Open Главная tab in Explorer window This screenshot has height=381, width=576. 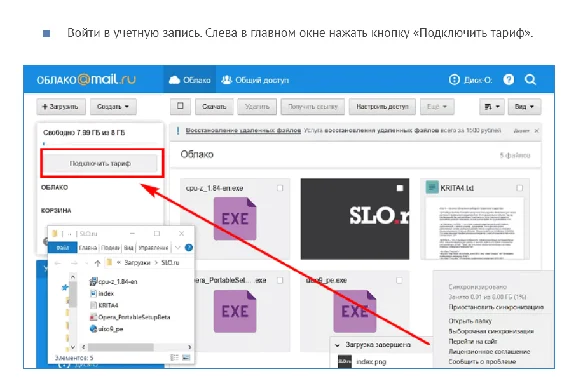coord(88,248)
